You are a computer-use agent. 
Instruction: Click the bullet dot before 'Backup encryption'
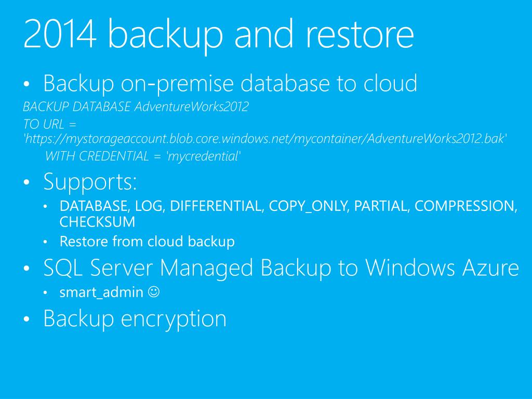pyautogui.click(x=27, y=319)
